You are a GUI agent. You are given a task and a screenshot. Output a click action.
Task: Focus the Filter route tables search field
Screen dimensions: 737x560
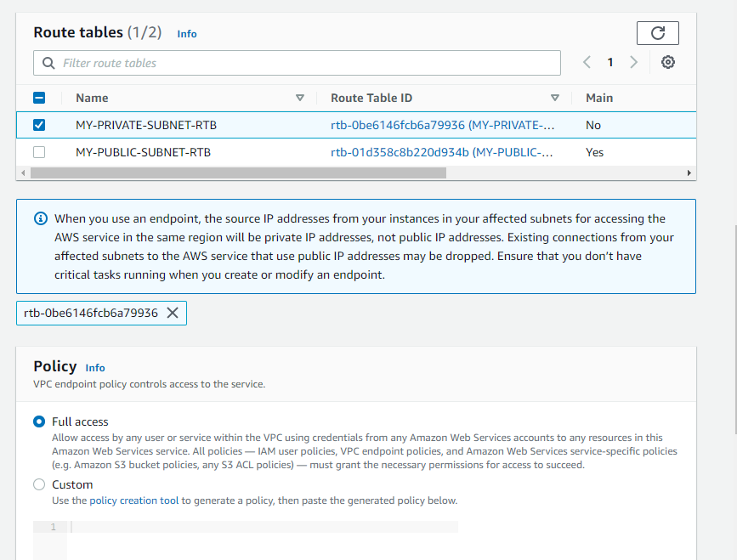point(297,63)
